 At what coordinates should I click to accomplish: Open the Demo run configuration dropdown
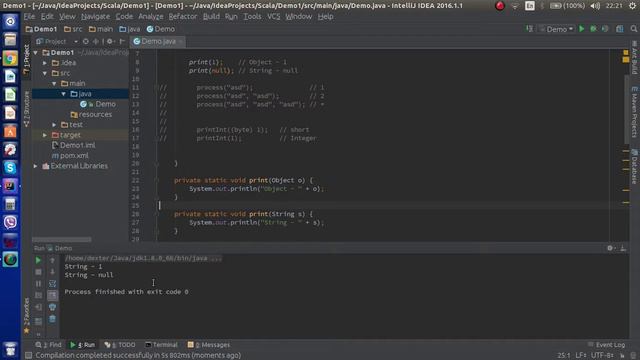click(557, 29)
